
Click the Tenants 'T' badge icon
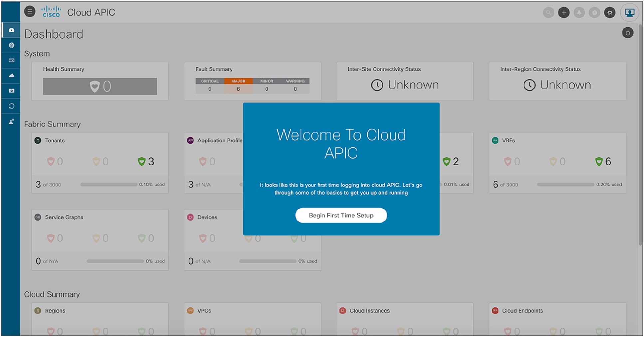click(38, 141)
